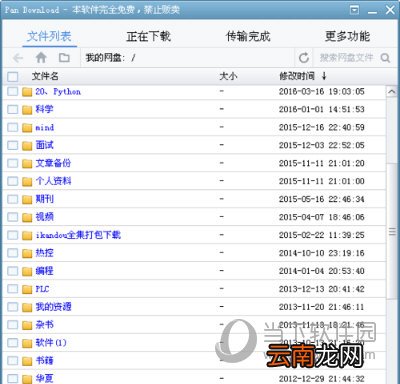The image size is (400, 384).
Task: Check the box for 文章备份 folder
Action: click(x=13, y=163)
